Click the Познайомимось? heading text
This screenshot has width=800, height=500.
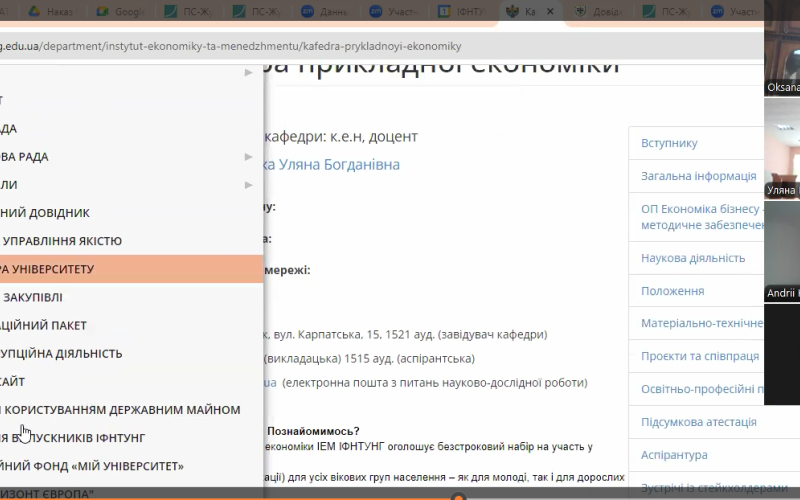(x=313, y=432)
